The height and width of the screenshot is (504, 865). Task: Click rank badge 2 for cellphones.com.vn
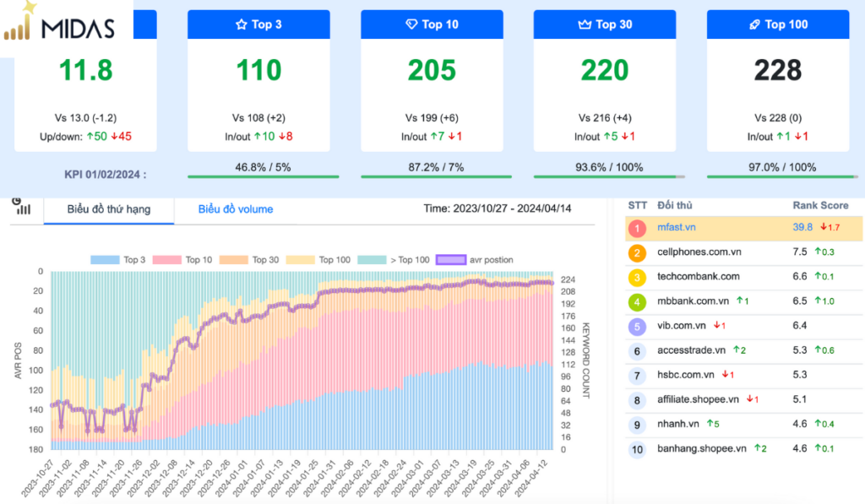[x=637, y=252]
